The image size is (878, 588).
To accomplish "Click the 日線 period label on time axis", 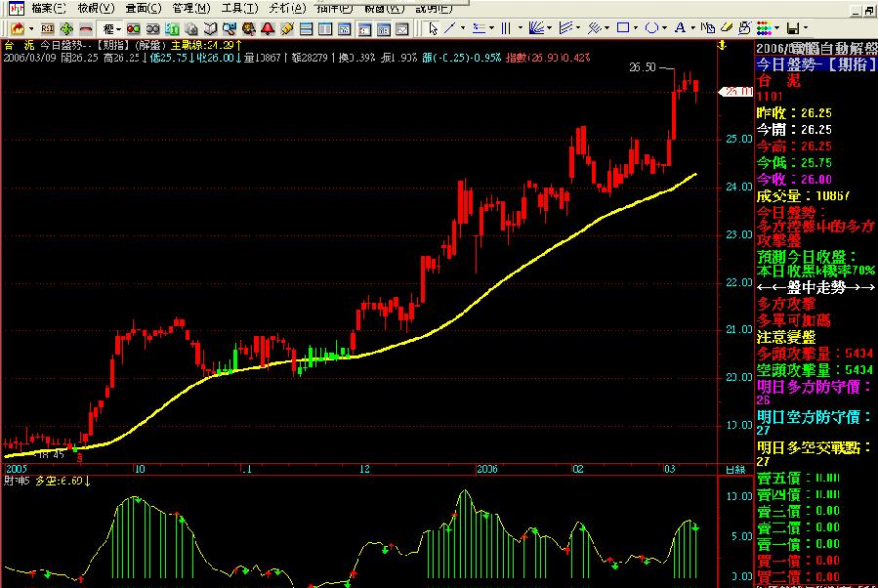I will 737,470.
